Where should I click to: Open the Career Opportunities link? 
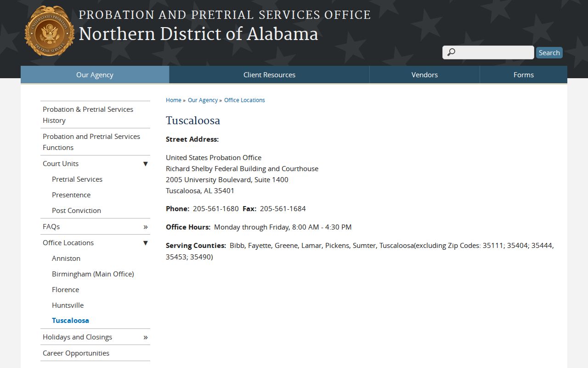click(76, 353)
